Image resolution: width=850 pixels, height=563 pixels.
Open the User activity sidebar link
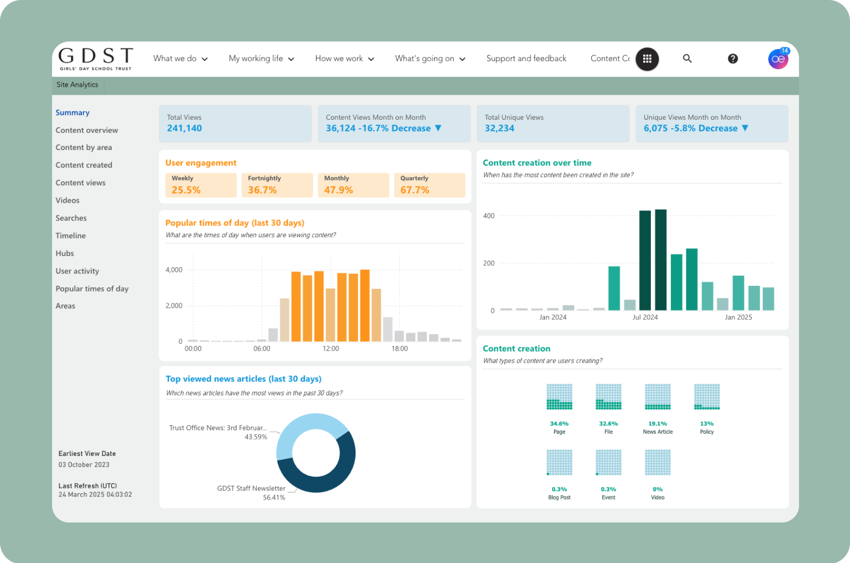(x=77, y=271)
